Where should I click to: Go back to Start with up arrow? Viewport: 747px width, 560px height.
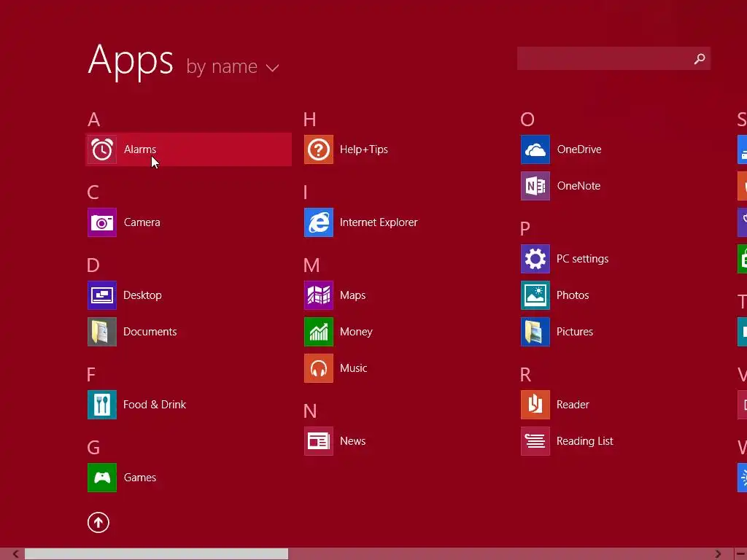[98, 523]
